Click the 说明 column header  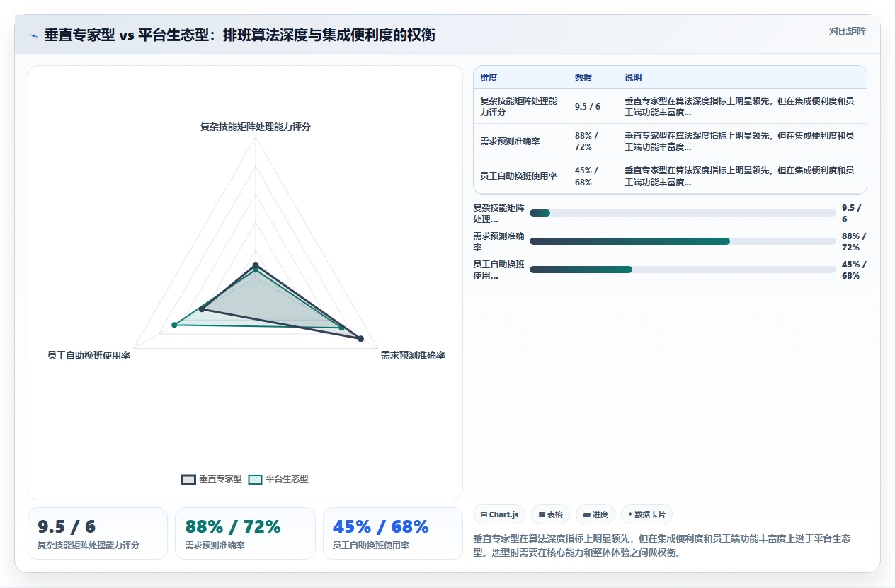click(633, 78)
